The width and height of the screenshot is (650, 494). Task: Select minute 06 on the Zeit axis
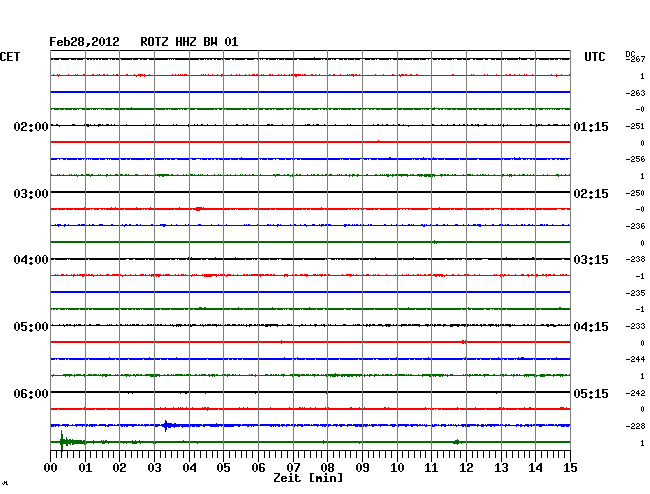[x=258, y=467]
